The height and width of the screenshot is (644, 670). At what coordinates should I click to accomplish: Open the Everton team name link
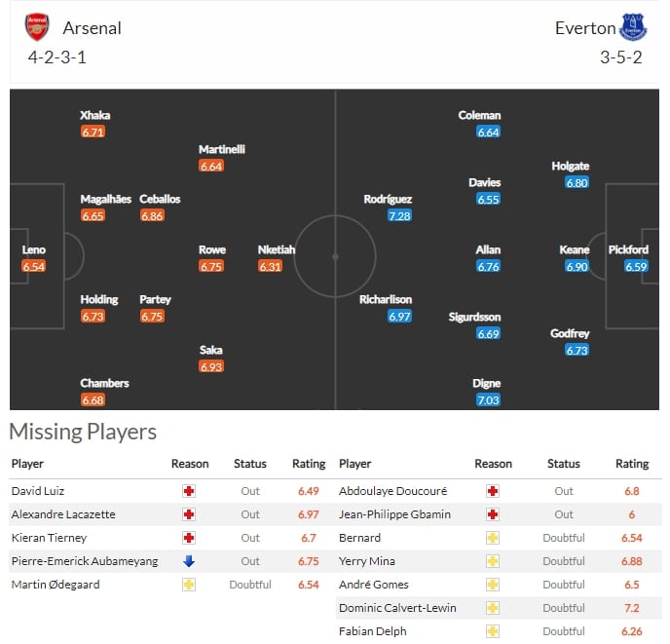[585, 28]
